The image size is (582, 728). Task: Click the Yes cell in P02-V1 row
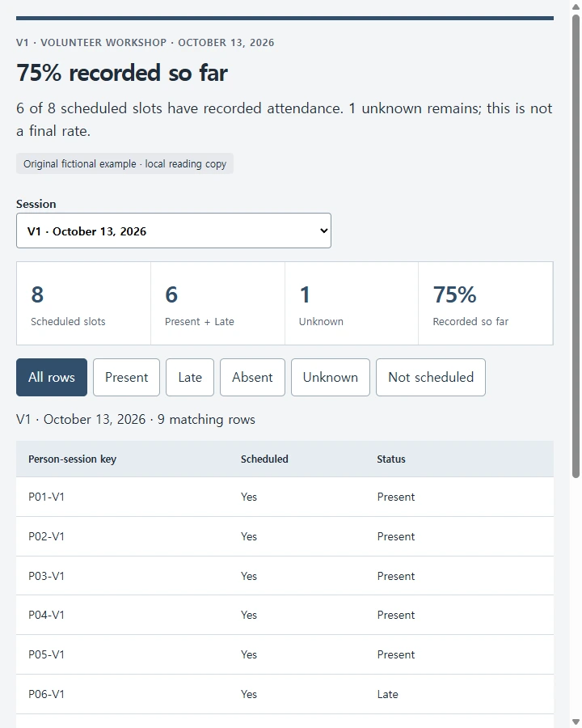249,536
